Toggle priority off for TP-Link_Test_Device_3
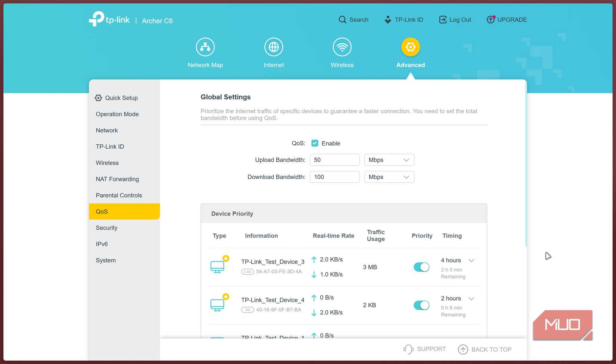The width and height of the screenshot is (616, 364). [421, 267]
